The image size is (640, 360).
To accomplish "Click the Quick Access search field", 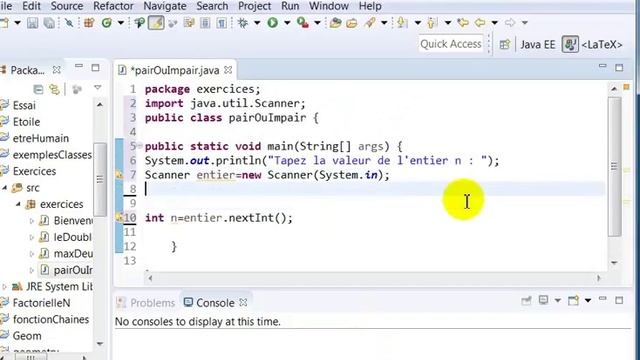I will point(451,44).
